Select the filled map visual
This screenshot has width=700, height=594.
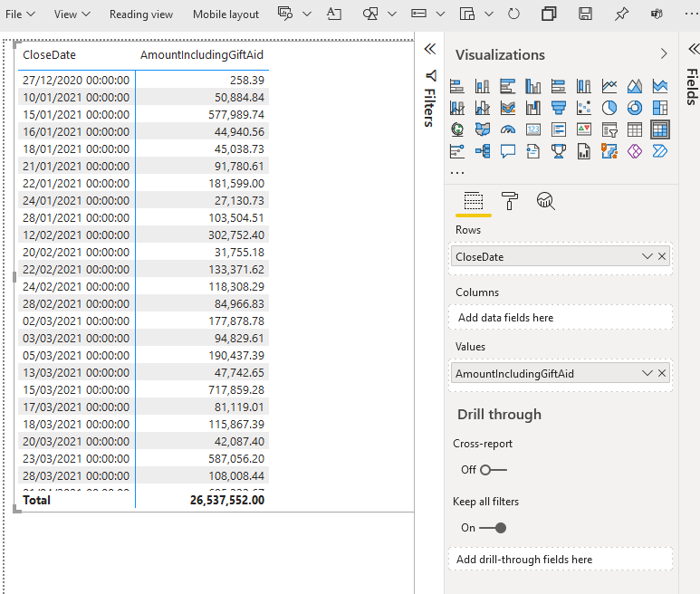(483, 129)
